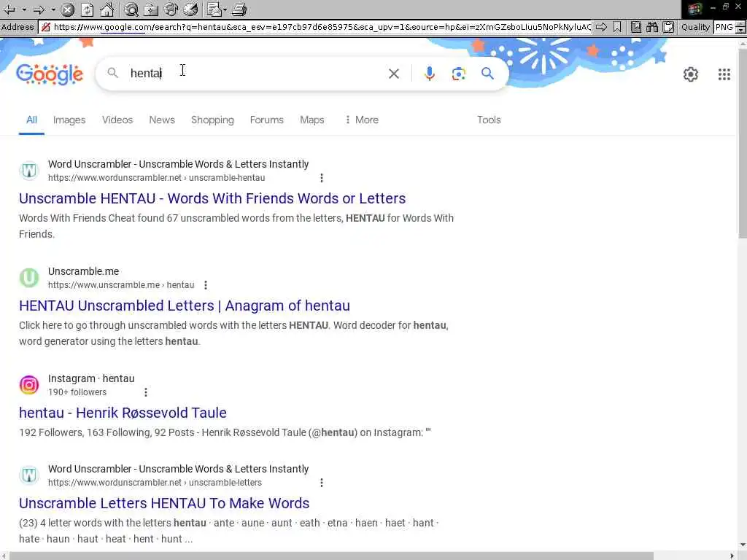
Task: Click the Windows logo throbber icon
Action: pyautogui.click(x=694, y=9)
